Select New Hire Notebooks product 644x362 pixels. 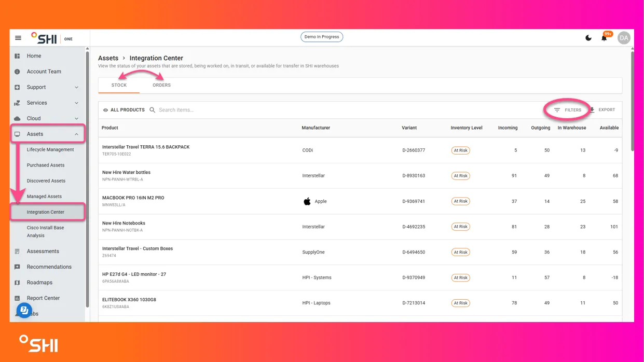pos(124,223)
